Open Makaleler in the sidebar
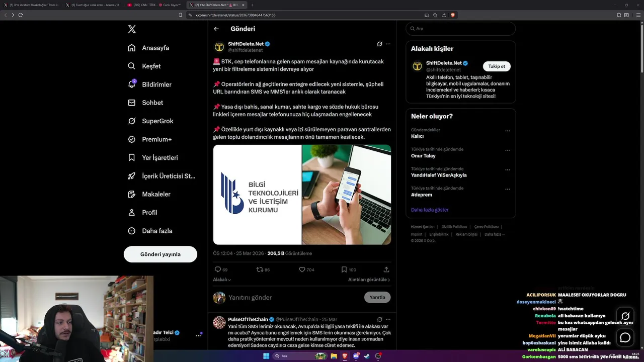The height and width of the screenshot is (362, 644). click(x=149, y=194)
